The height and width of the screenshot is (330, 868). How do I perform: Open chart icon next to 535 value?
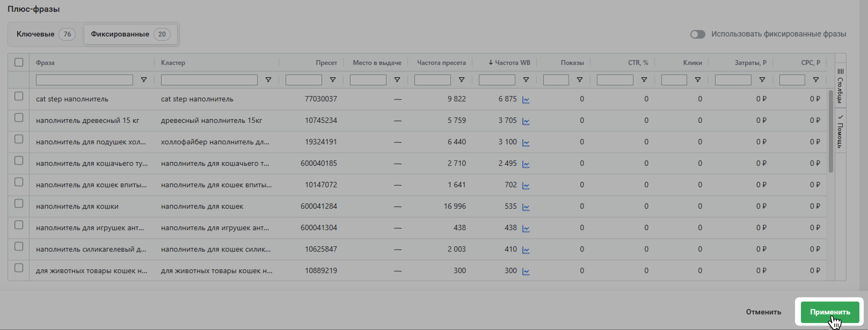(x=526, y=207)
